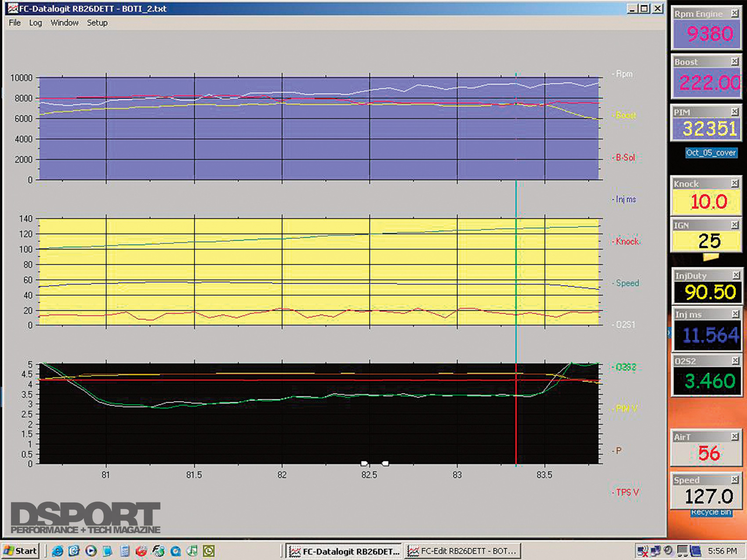Open the Window menu

(64, 23)
